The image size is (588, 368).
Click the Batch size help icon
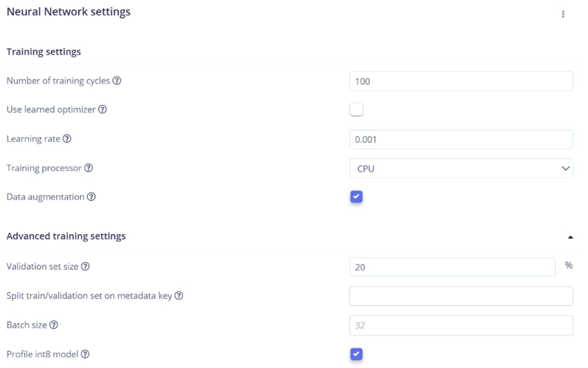click(54, 325)
